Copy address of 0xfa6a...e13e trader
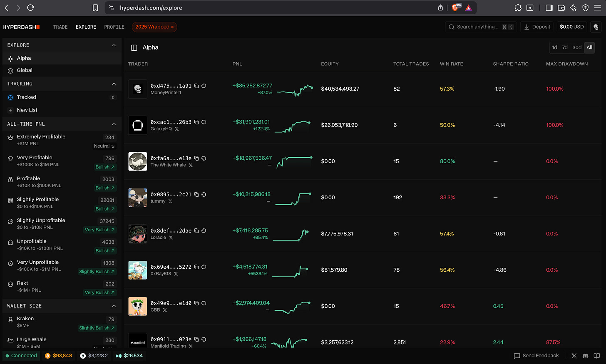This screenshot has width=606, height=364. [196, 158]
